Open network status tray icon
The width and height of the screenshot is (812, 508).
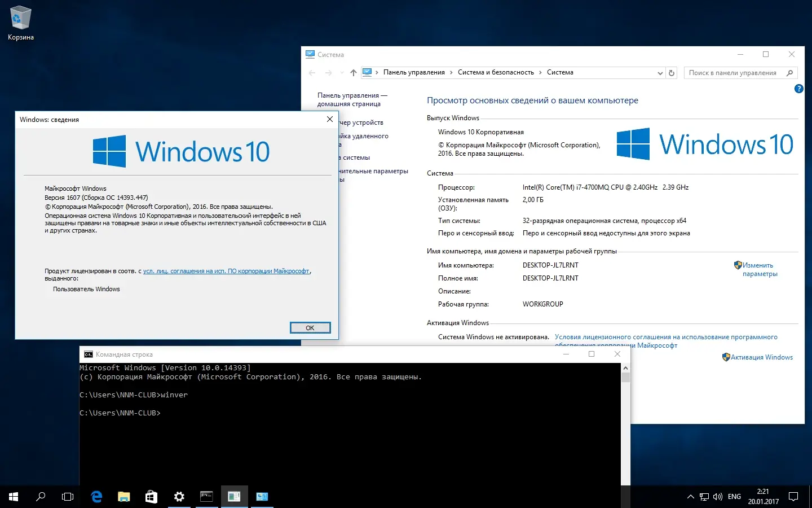[704, 497]
